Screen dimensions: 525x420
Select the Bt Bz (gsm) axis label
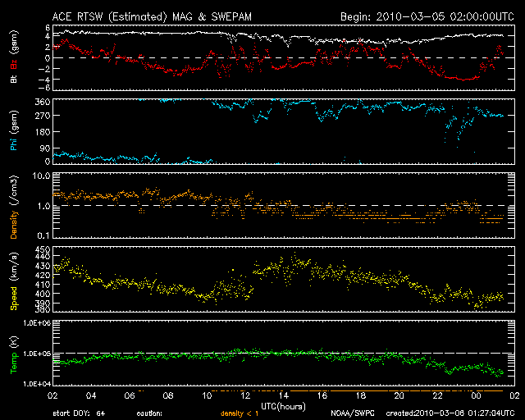tap(13, 59)
